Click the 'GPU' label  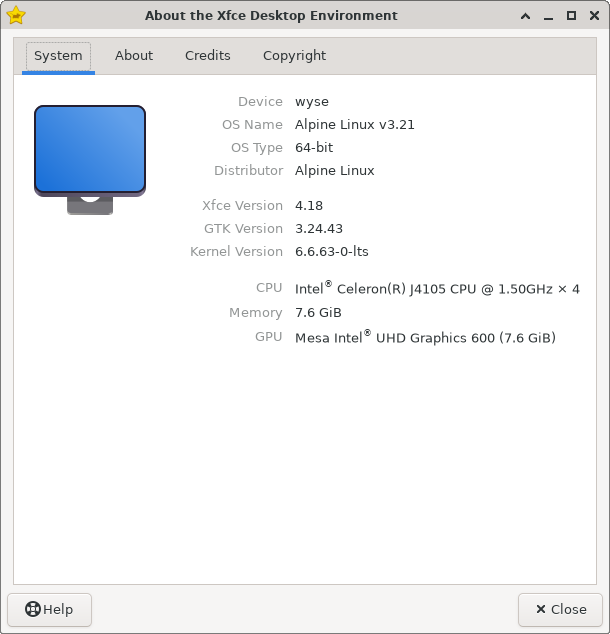(x=268, y=337)
